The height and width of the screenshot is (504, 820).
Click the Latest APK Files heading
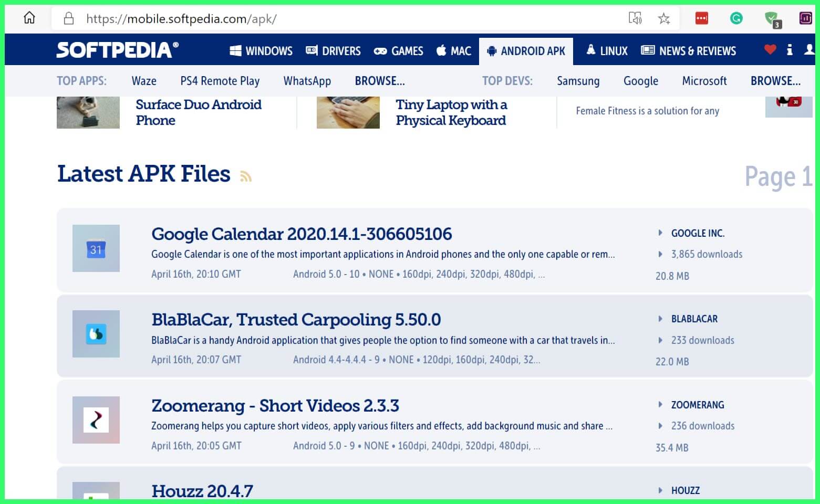[x=143, y=174]
